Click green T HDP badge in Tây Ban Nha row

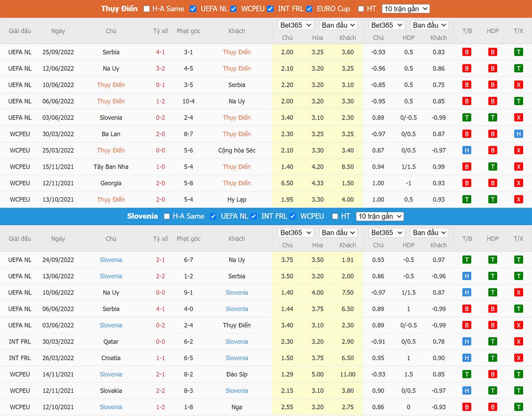493,167
